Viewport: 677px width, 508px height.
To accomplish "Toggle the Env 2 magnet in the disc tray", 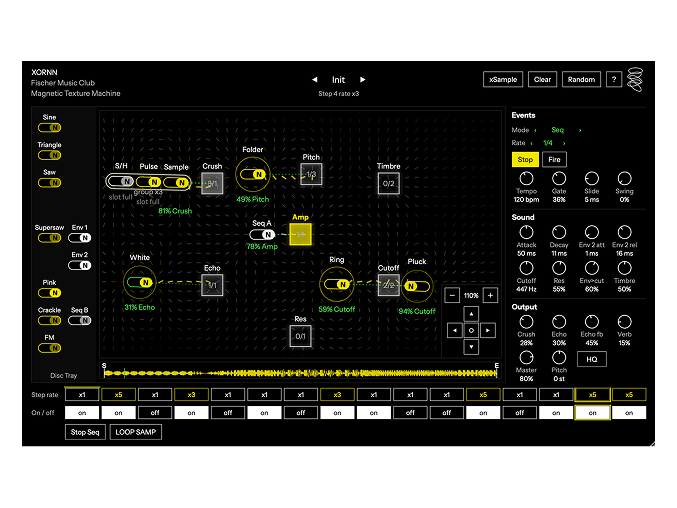I will 79,265.
